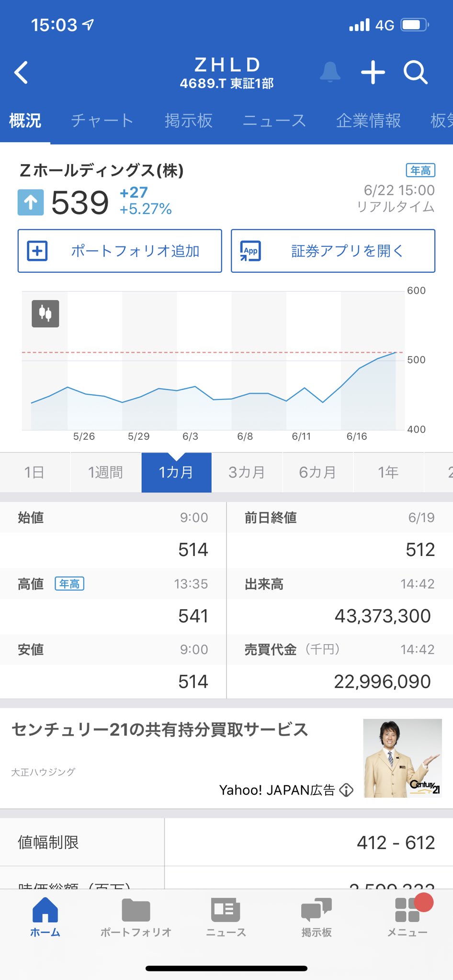Tap 証券アプリを開く button
453x980 pixels.
point(333,251)
